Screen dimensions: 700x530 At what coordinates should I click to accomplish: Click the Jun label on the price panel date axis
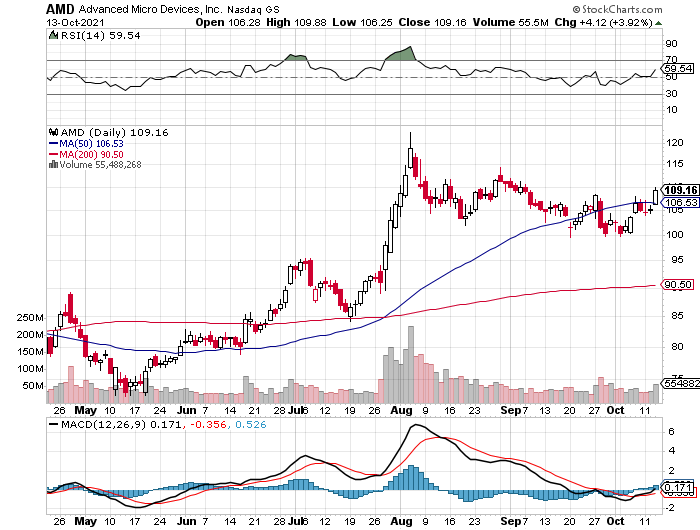click(186, 410)
